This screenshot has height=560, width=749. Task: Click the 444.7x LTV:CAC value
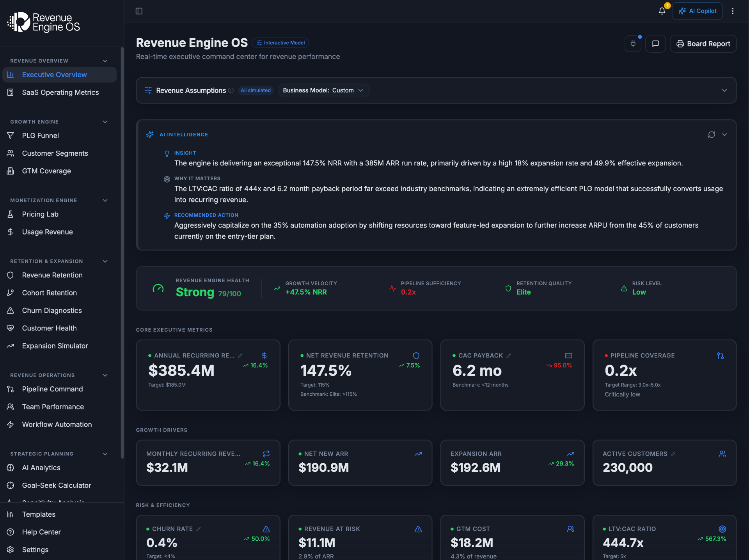coord(623,543)
